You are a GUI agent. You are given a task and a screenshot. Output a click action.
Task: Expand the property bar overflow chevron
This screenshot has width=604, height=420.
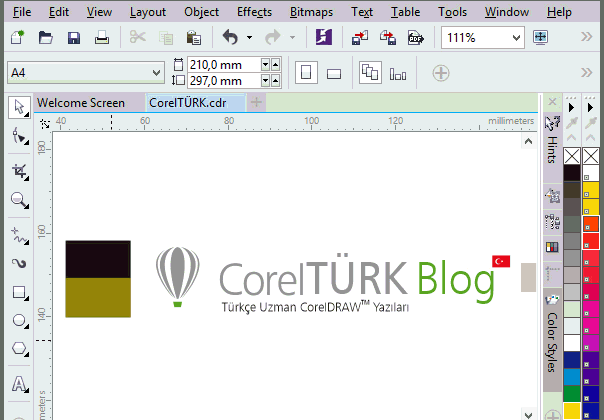pos(586,72)
